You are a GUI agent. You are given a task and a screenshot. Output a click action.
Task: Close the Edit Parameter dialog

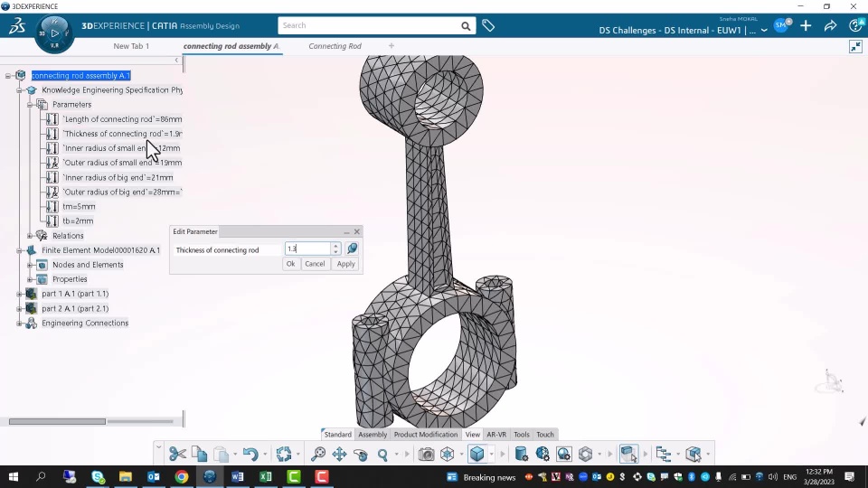[x=357, y=232]
